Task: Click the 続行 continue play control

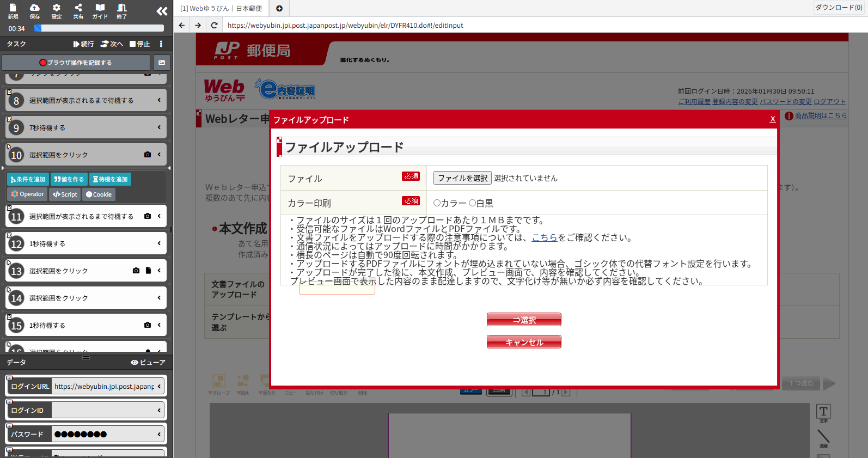Action: (84, 44)
